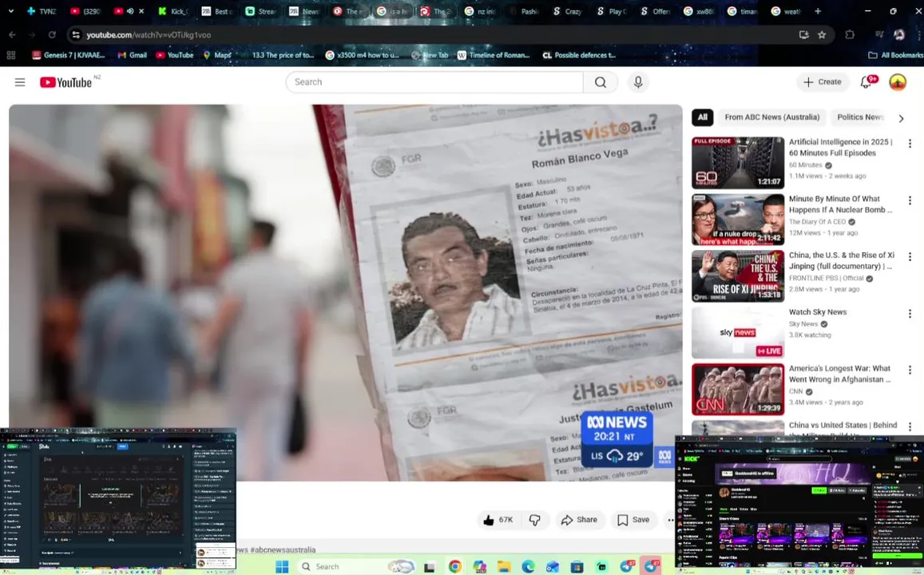Click the media control icon in Chrome toolbar

(x=878, y=35)
